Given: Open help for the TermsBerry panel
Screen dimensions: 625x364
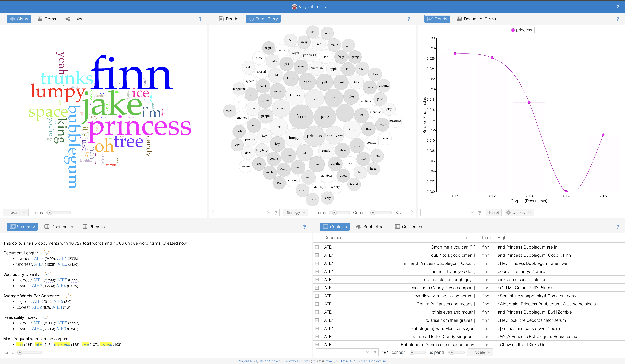Looking at the screenshot, I should [409, 19].
